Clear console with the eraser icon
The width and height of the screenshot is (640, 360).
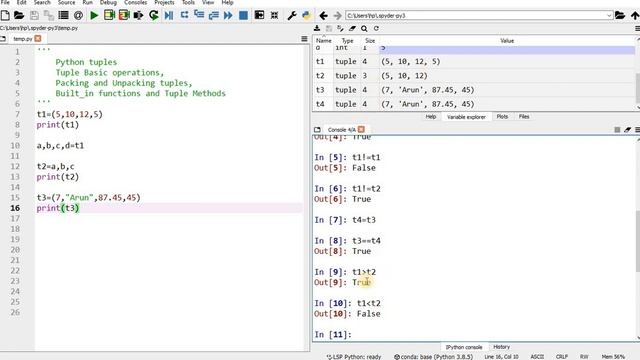pos(627,130)
